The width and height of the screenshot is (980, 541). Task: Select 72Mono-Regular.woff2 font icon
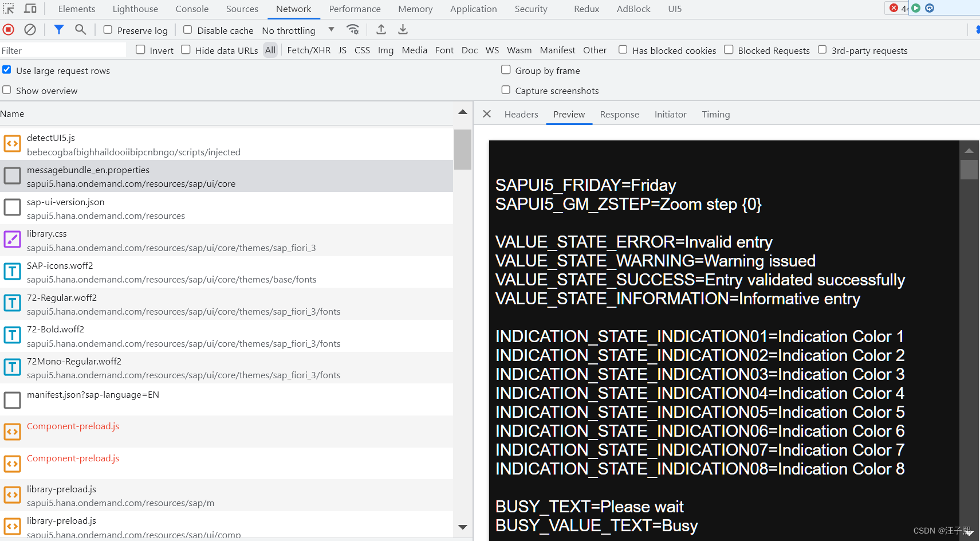click(x=12, y=367)
